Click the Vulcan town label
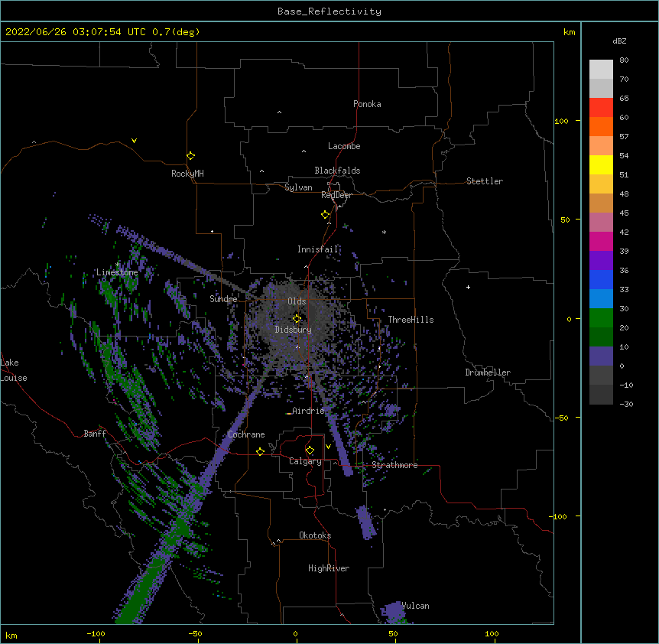This screenshot has height=644, width=659. pos(415,606)
